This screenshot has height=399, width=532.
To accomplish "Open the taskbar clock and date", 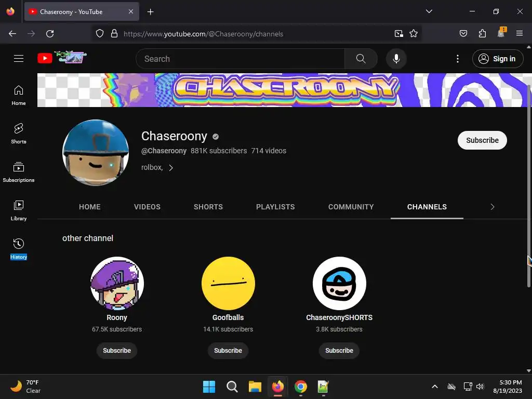I will click(508, 387).
